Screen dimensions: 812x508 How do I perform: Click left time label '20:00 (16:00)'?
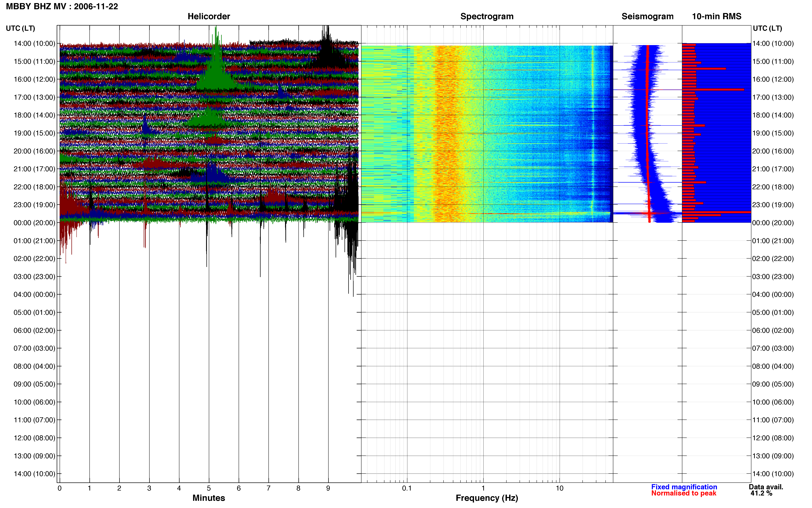coord(34,151)
